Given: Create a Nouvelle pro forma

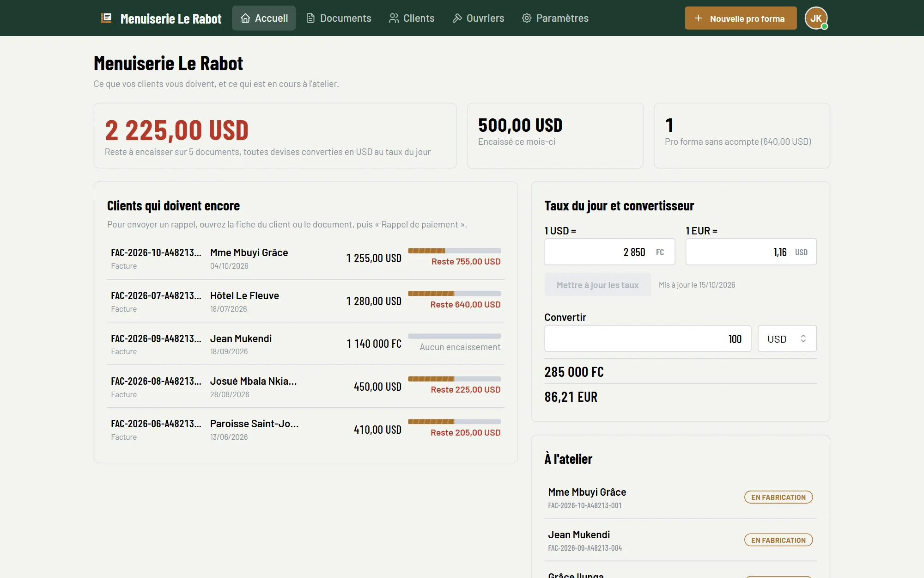Looking at the screenshot, I should (x=741, y=18).
